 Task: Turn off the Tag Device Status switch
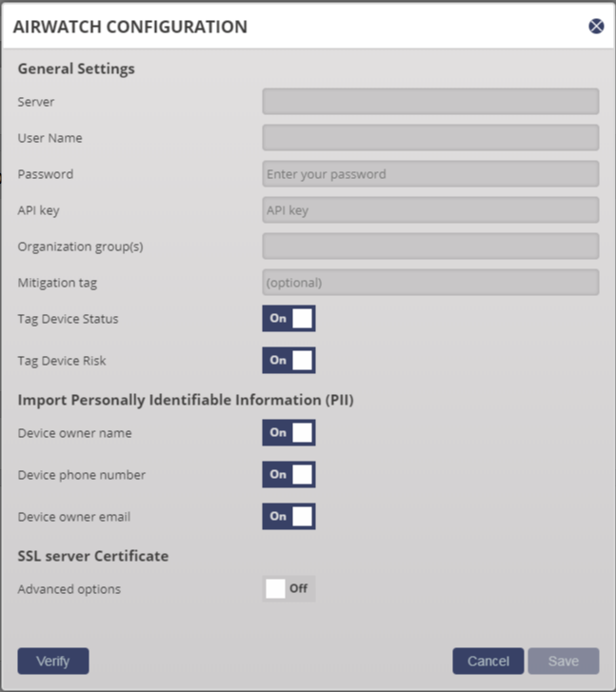click(288, 318)
